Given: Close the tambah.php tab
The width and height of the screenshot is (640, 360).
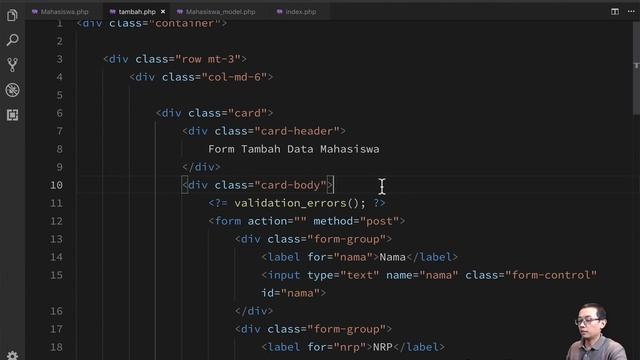Looking at the screenshot, I should [x=163, y=12].
